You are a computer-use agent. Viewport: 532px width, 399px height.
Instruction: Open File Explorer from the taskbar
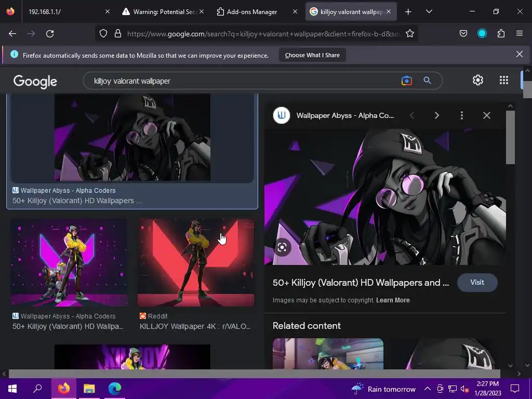[x=89, y=389]
